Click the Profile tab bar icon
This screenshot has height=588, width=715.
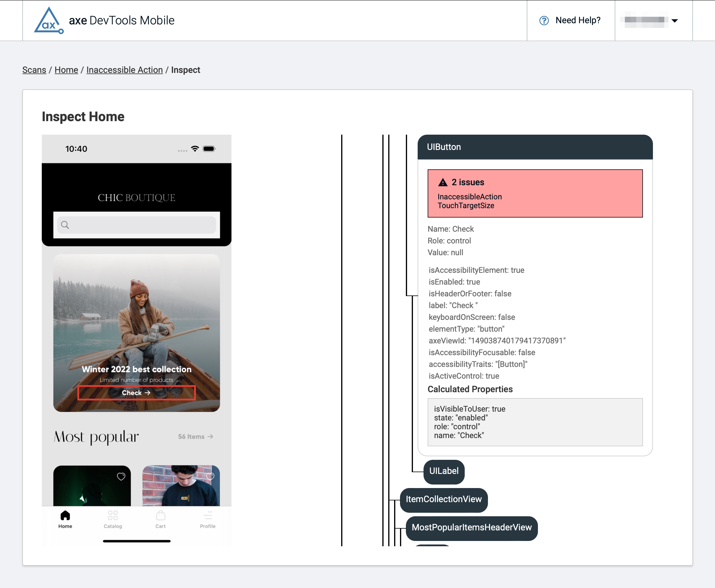[x=208, y=515]
